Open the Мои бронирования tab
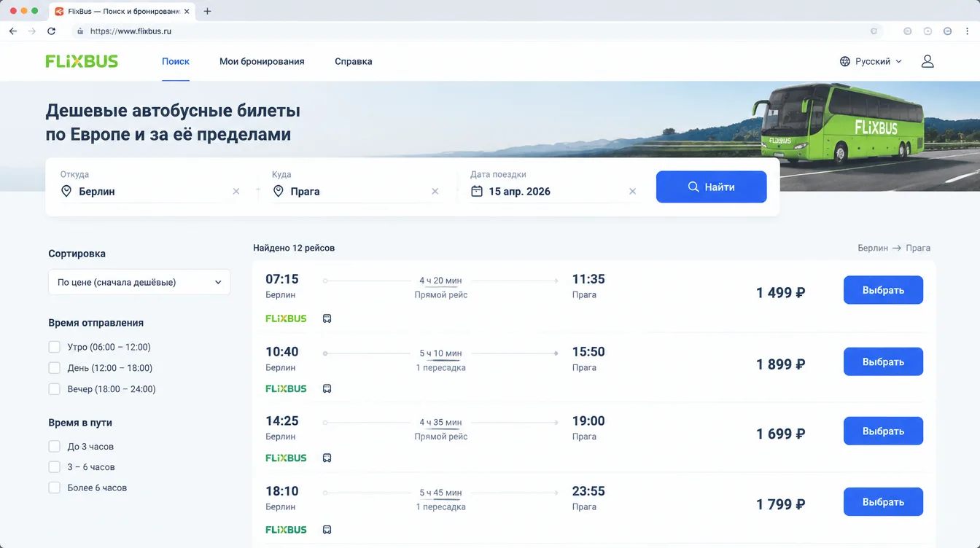980x548 pixels. tap(262, 61)
